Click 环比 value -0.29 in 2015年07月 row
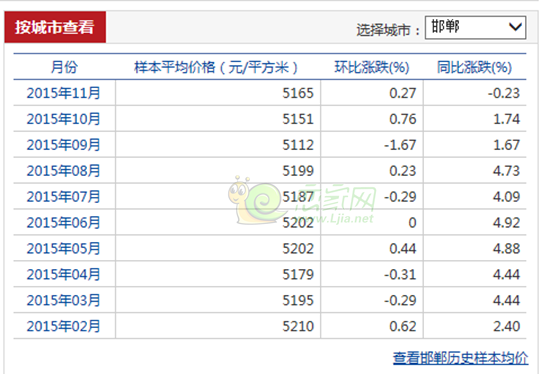 400,197
